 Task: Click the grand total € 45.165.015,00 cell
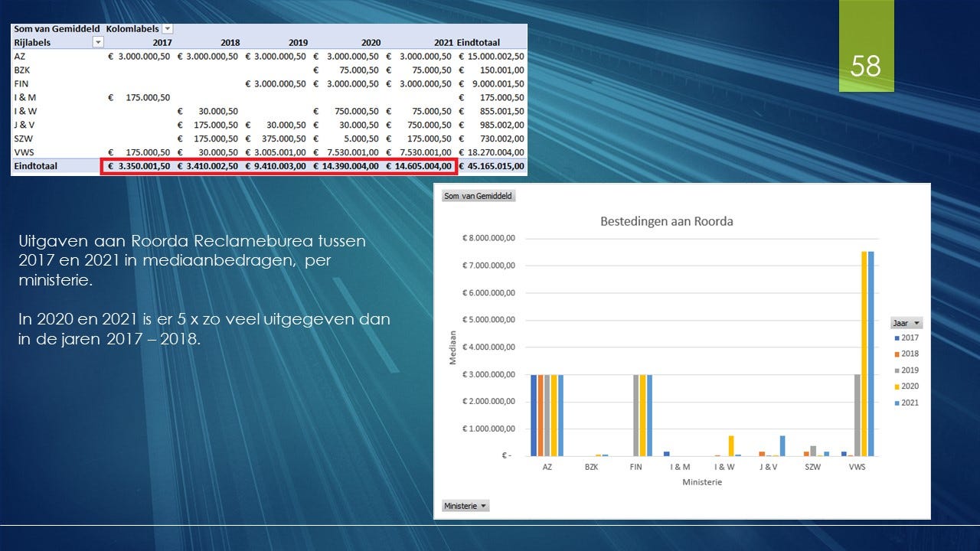tap(492, 166)
